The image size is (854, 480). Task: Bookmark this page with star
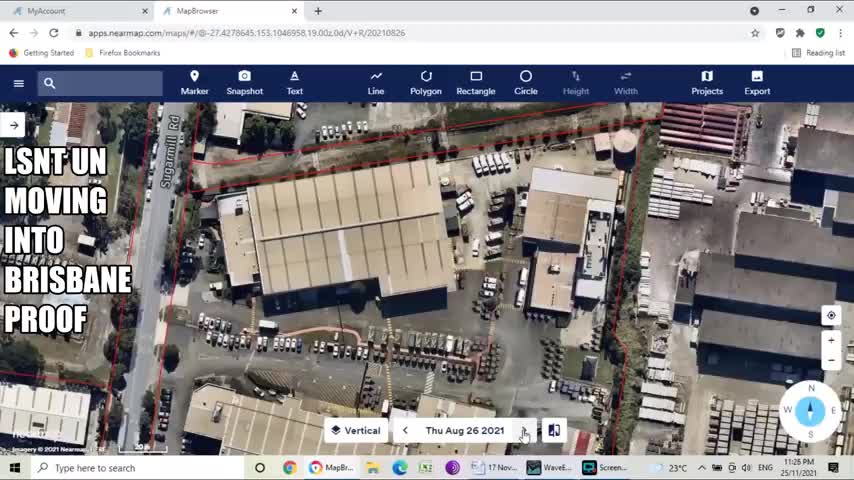coord(755,33)
